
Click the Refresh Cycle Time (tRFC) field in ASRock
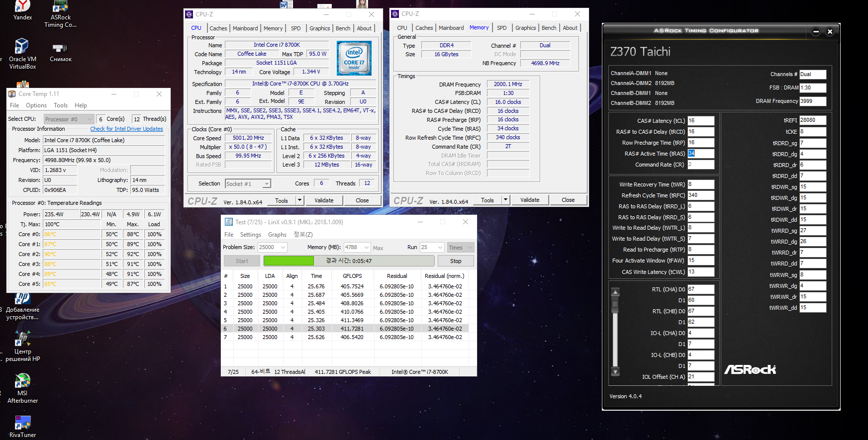click(701, 195)
